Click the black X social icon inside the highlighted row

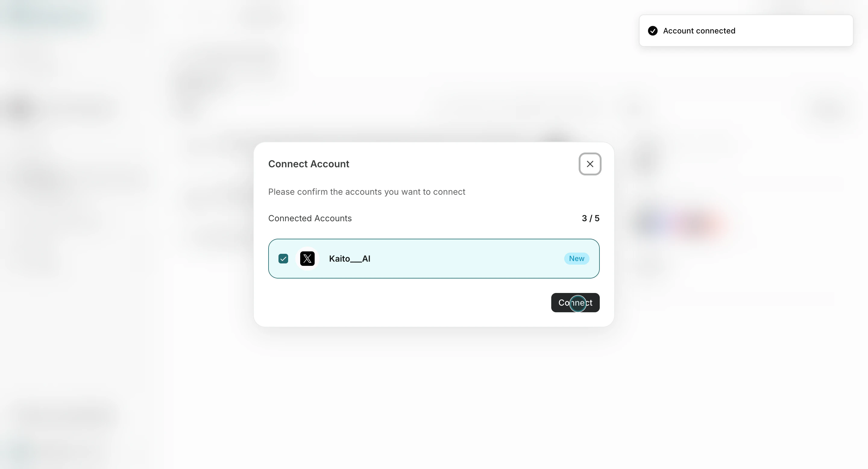[307, 258]
